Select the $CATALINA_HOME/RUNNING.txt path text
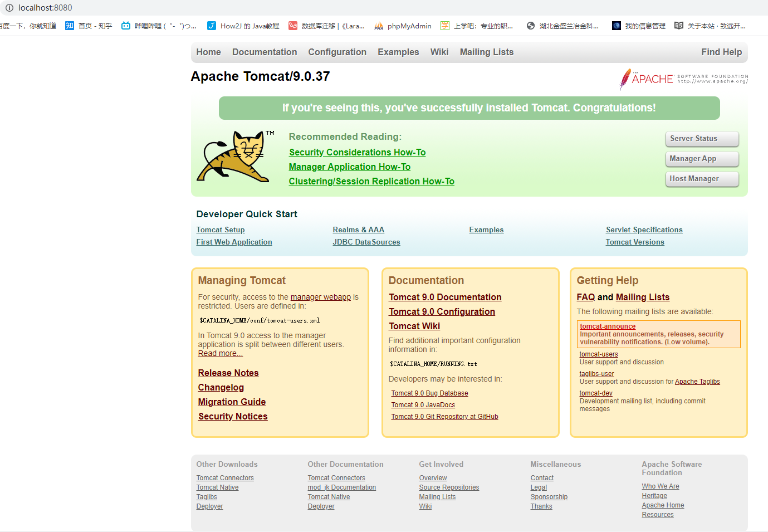Screen dimensions: 768x532 tap(433, 364)
